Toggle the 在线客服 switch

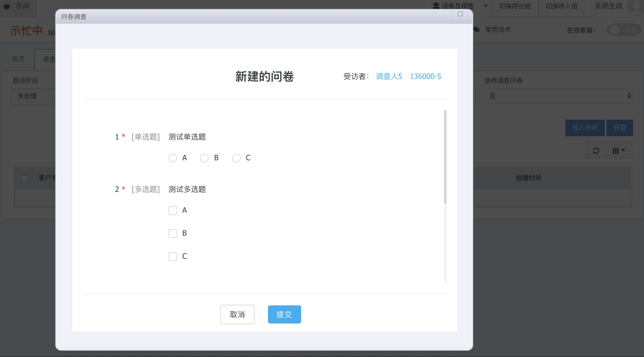(x=624, y=30)
